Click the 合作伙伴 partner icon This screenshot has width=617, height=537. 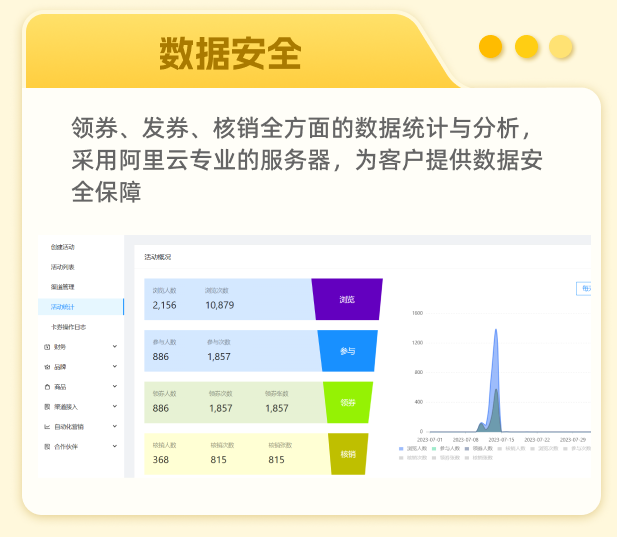(x=47, y=446)
